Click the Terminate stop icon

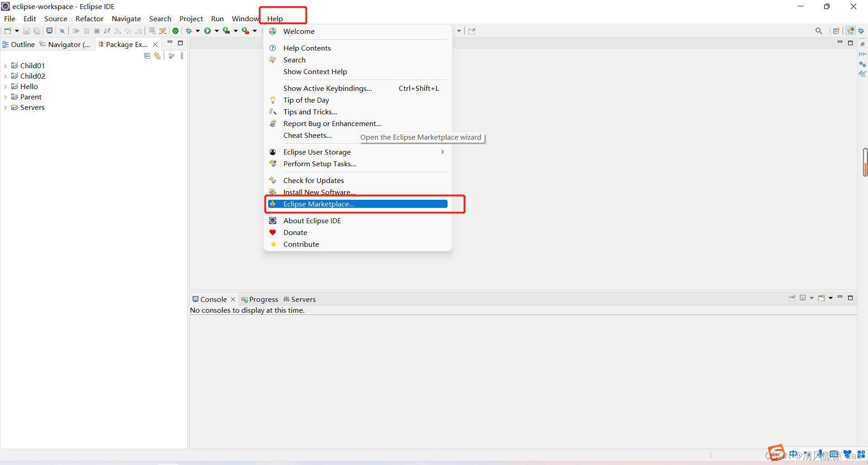coord(97,31)
